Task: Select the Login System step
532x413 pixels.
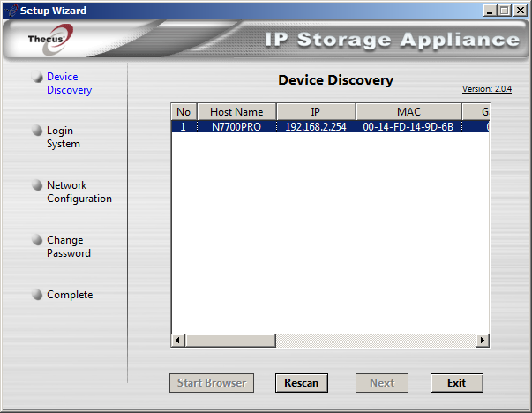Action: coord(64,137)
